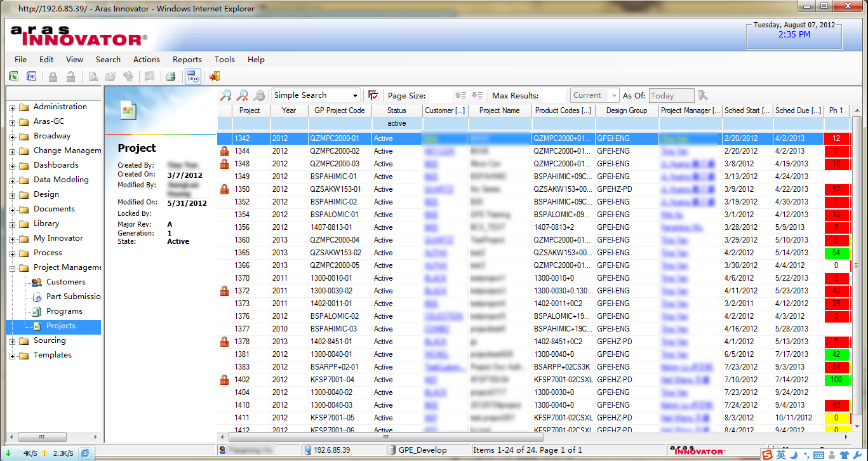This screenshot has height=461, width=868.
Task: Expand the Administration folder
Action: pos(12,107)
